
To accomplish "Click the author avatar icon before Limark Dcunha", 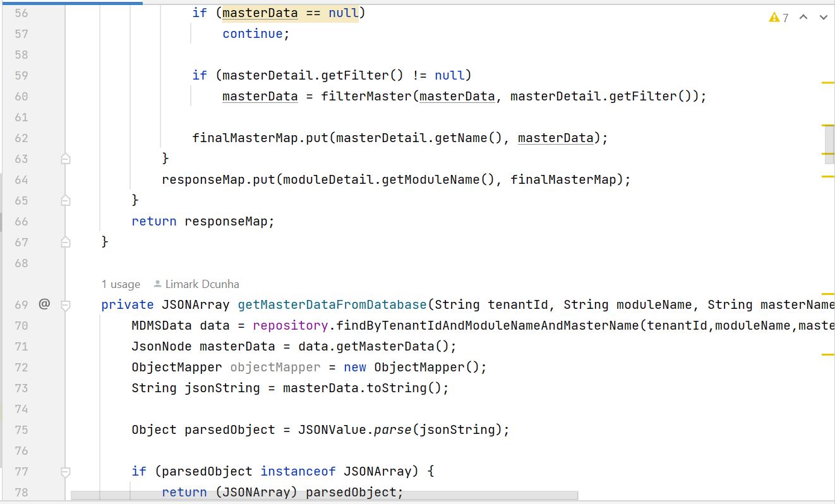I will click(157, 284).
